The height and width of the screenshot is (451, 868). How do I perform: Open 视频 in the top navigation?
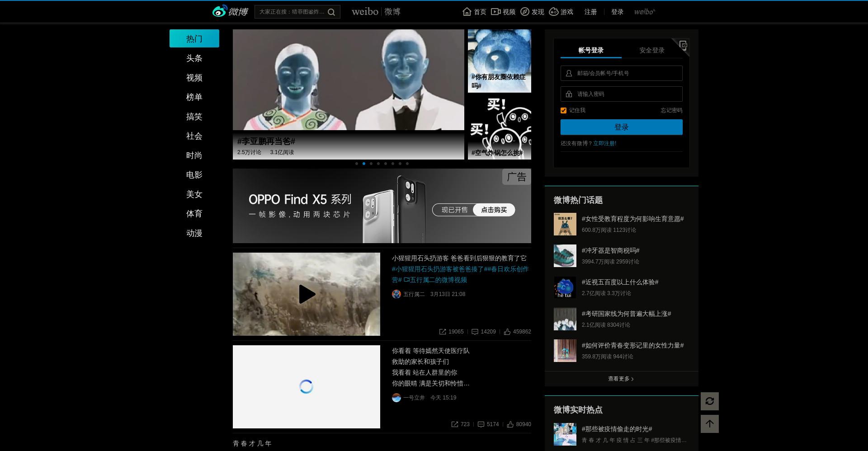503,12
